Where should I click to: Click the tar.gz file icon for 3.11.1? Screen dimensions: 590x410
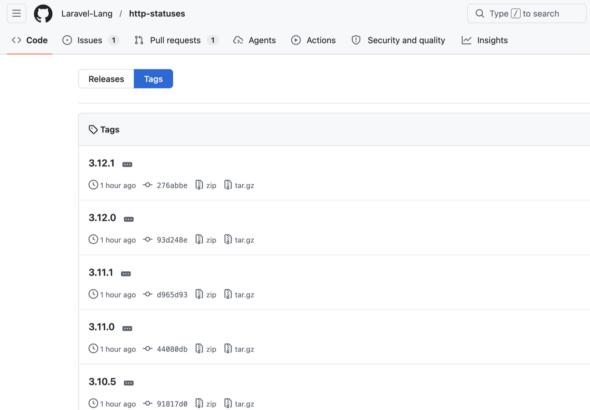(228, 295)
